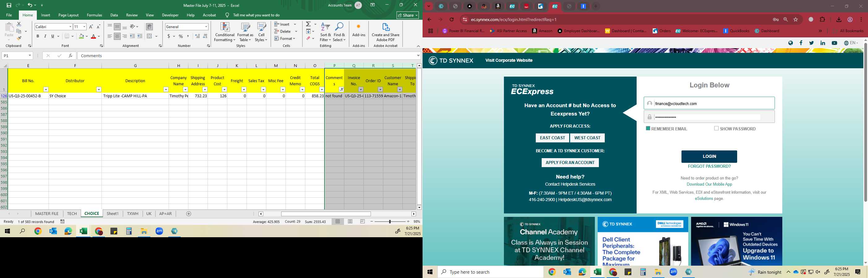This screenshot has height=278, width=868.
Task: Click the New Sheet plus icon
Action: point(189,214)
